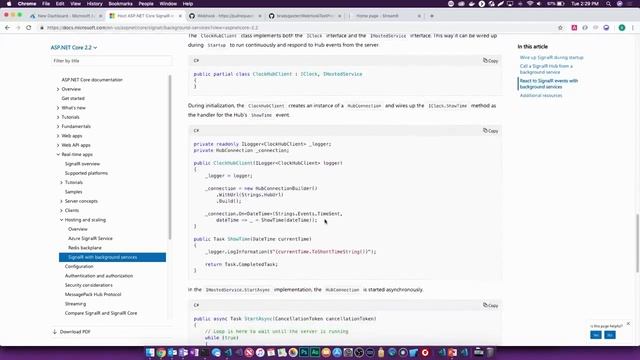Viewport: 640px width, 360px height.
Task: Jump to Call a SignalR Hub from a background service
Action: point(546,69)
